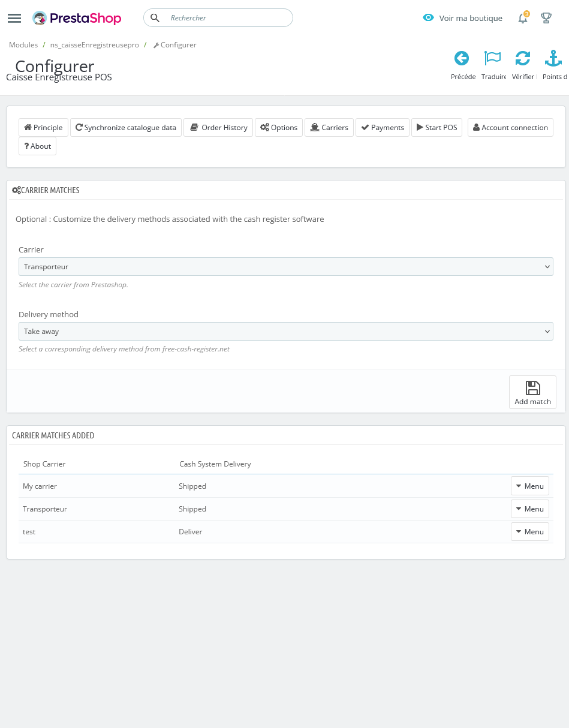Open the Menu dropdown for My carrier row
569x728 pixels.
coord(529,486)
